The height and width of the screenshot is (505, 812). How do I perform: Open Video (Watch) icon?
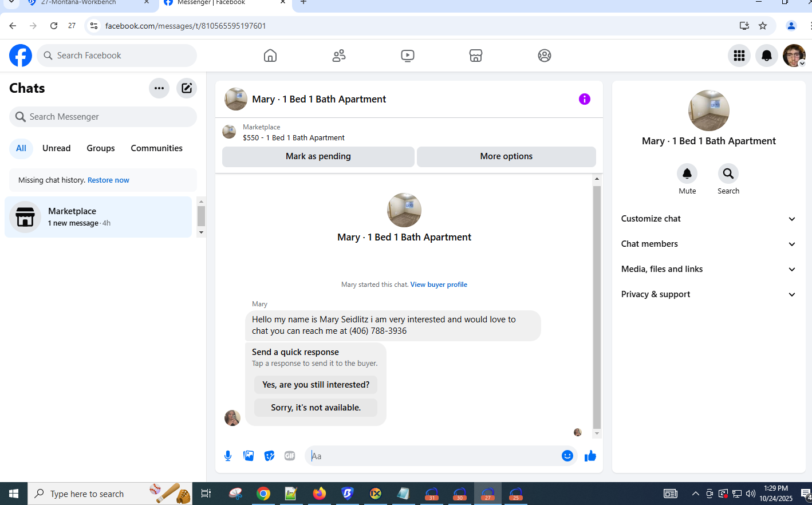[408, 56]
